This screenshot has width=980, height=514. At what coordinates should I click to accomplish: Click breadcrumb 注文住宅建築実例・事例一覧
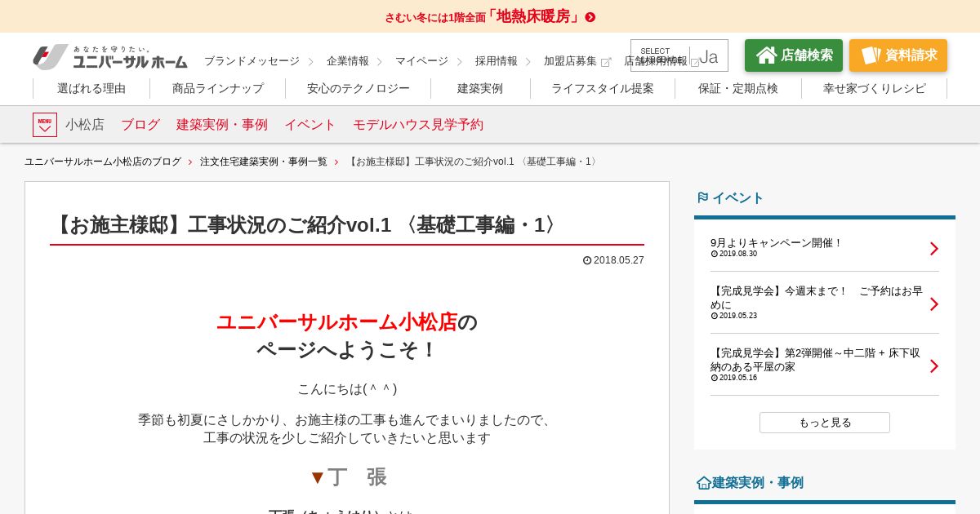(x=264, y=162)
